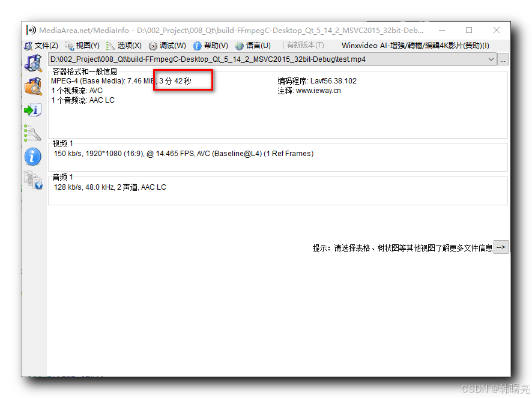The image size is (532, 398).
Task: Open the 帮助(V) menu
Action: 211,46
